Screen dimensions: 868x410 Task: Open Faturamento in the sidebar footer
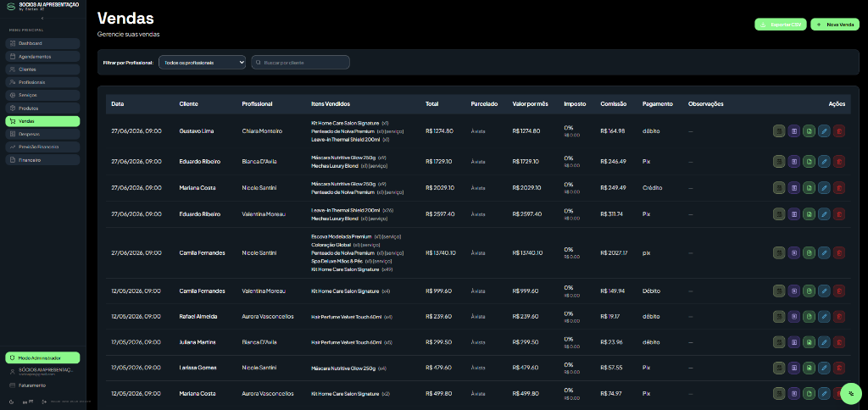[x=42, y=385]
